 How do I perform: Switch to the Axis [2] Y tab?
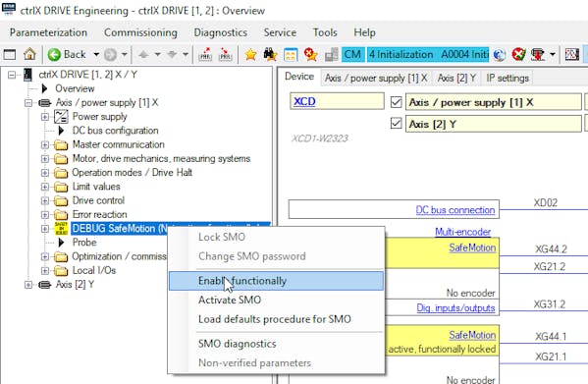456,78
